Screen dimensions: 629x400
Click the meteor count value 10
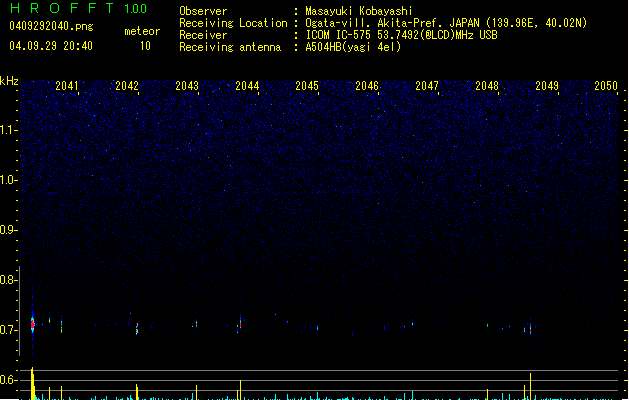pyautogui.click(x=145, y=46)
